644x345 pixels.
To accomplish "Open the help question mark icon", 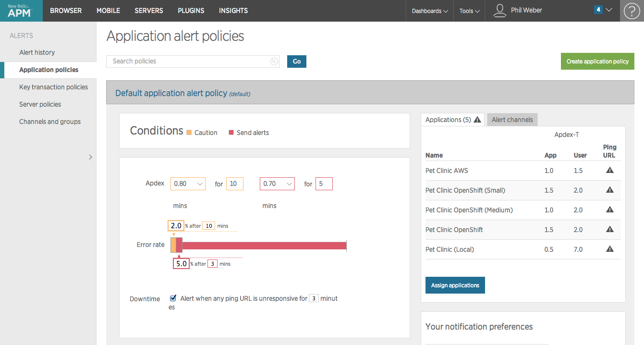I will coord(632,11).
